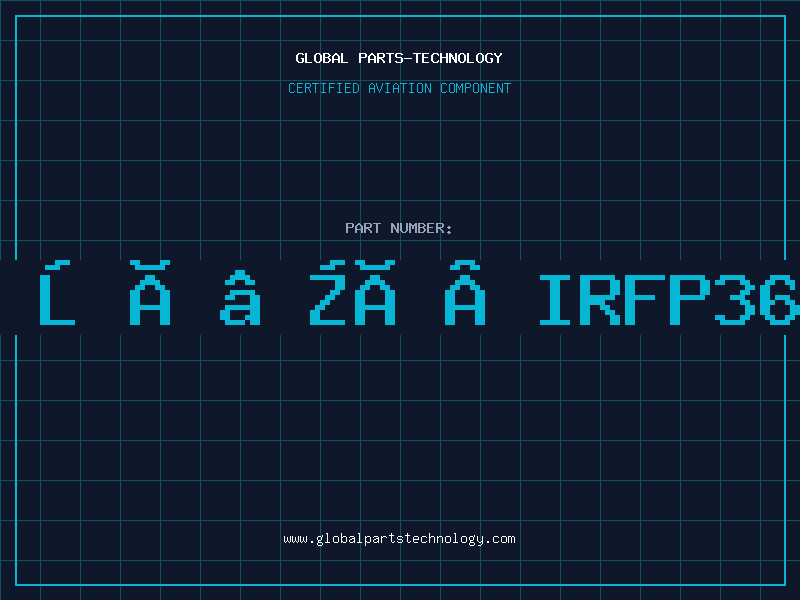Click the PART NUMBER: label
The height and width of the screenshot is (600, 800).
click(x=399, y=228)
